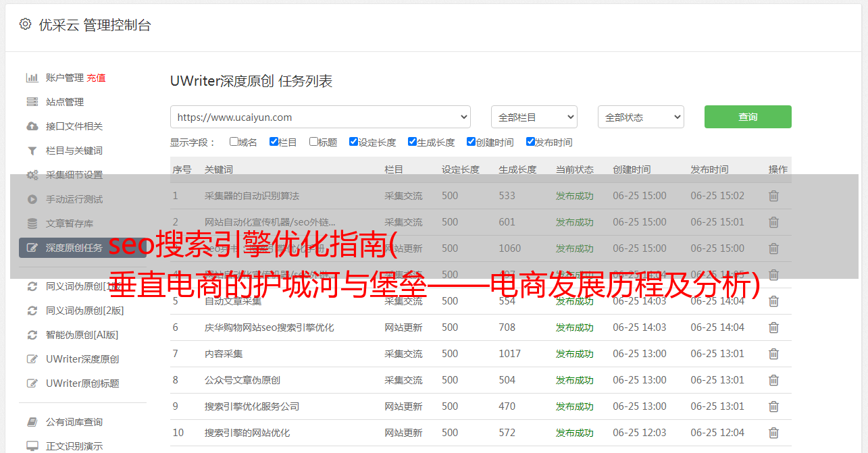Image resolution: width=868 pixels, height=453 pixels.
Task: Delete row 2 网站自动化宣传机器 trash icon
Action: pos(773,222)
